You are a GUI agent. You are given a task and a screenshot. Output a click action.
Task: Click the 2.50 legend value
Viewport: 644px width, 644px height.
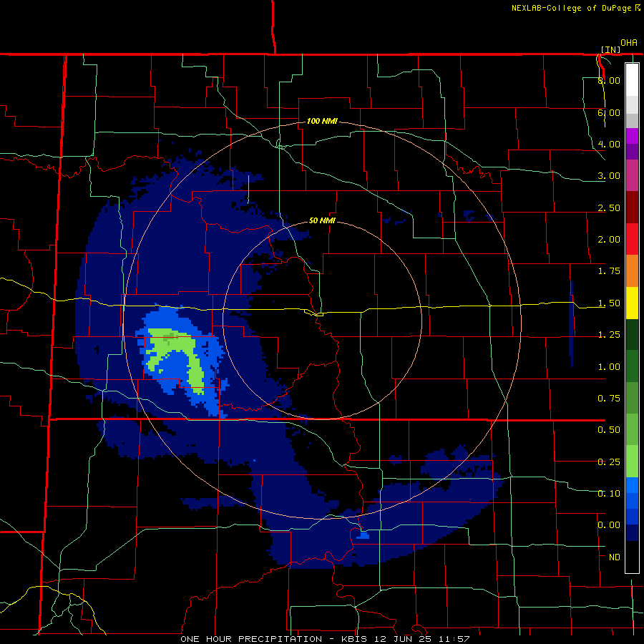pyautogui.click(x=609, y=208)
